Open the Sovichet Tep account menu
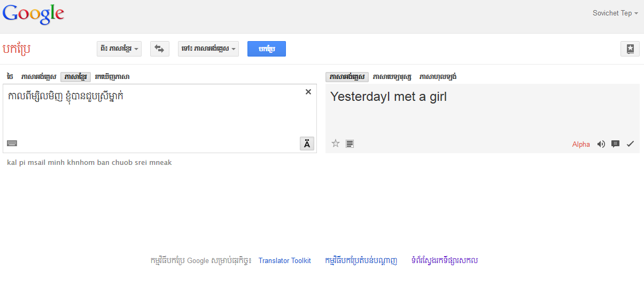This screenshot has width=644, height=294. tap(615, 13)
